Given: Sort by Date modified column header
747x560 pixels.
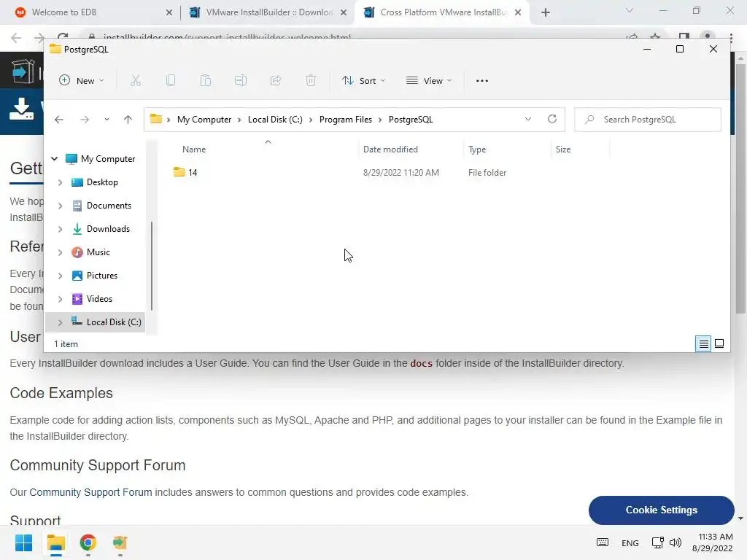Looking at the screenshot, I should coord(390,149).
